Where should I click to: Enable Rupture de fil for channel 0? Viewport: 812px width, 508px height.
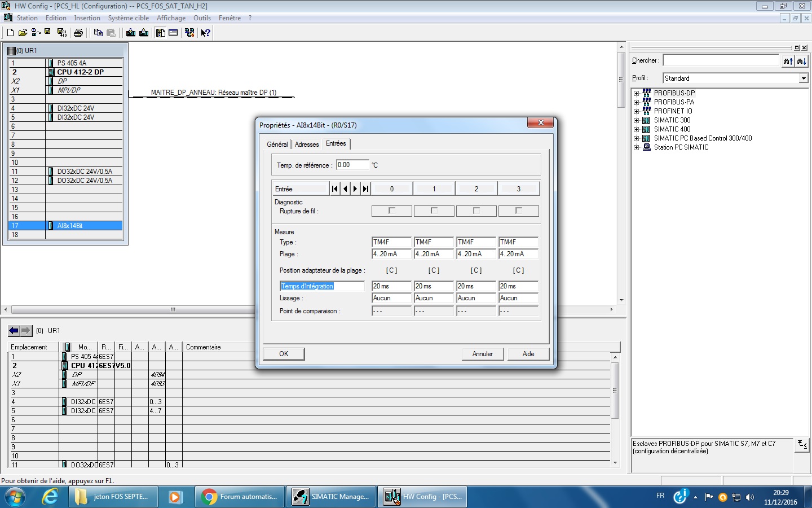(x=391, y=211)
